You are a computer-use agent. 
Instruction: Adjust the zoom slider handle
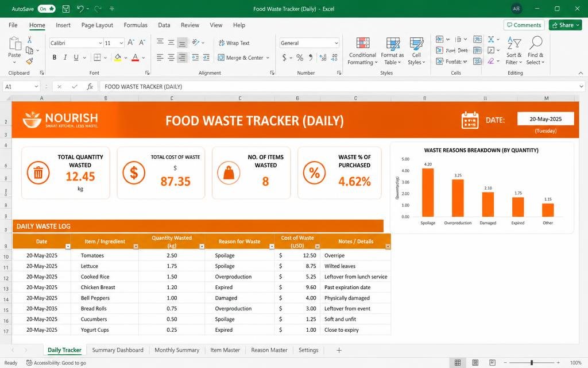click(x=531, y=362)
